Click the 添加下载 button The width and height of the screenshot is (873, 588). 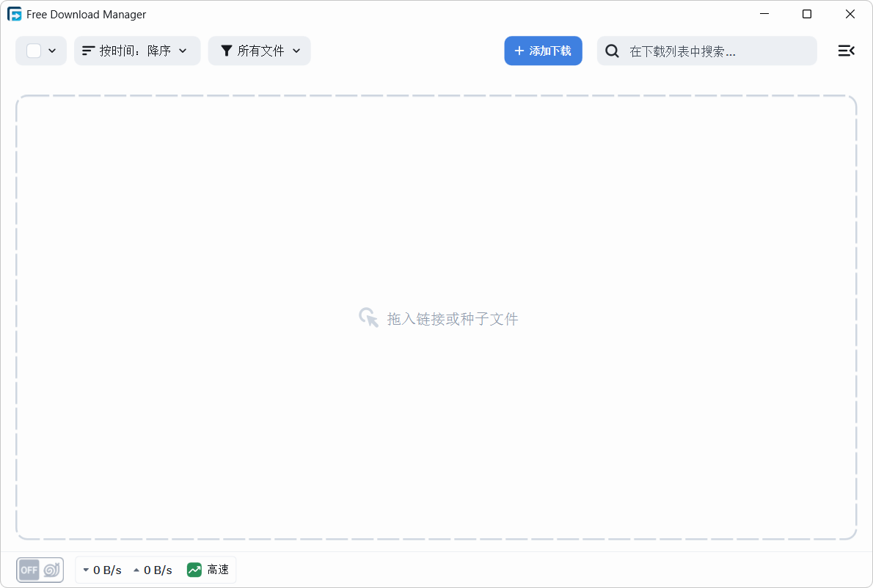coord(544,51)
